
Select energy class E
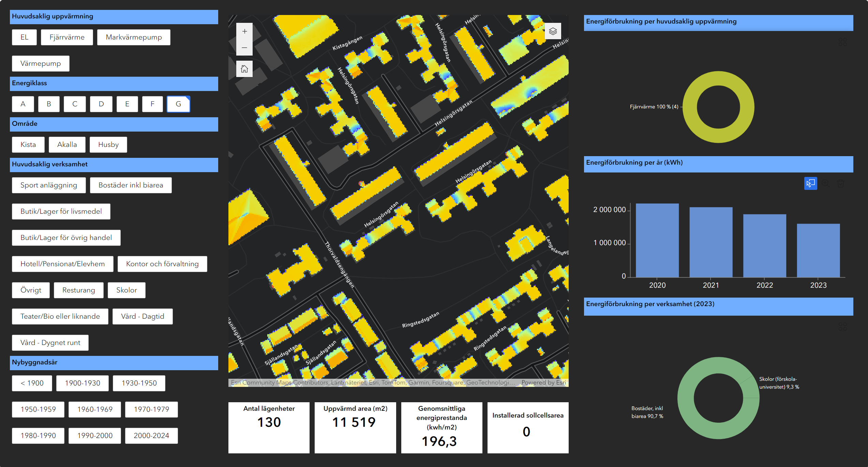tap(127, 104)
